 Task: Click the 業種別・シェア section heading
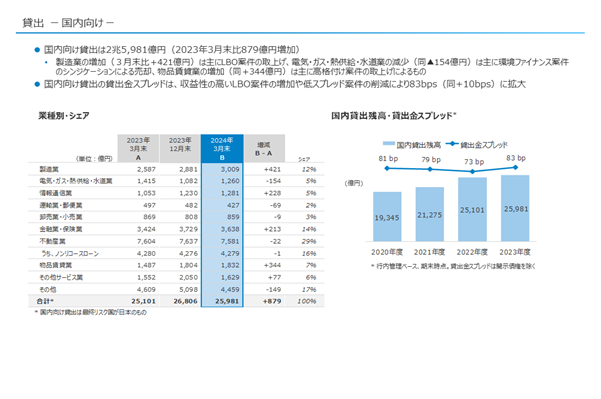click(x=64, y=115)
